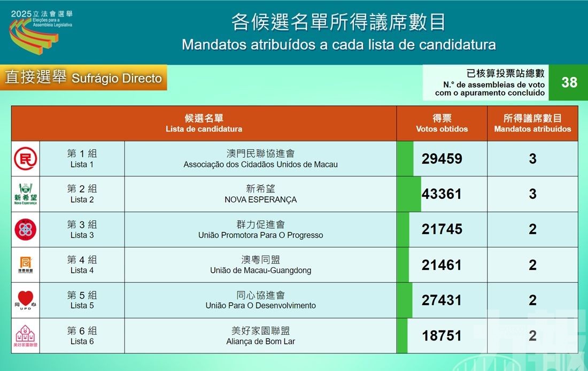Click the 第 3 組 Lista 3 cell
Screen dimensions: 588x371
coord(82,229)
